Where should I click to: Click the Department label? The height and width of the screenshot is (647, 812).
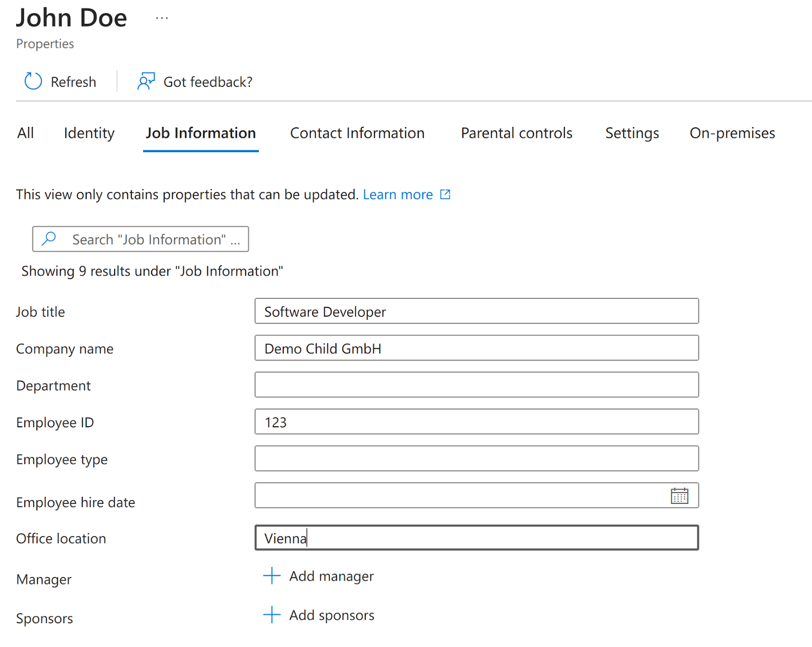53,386
